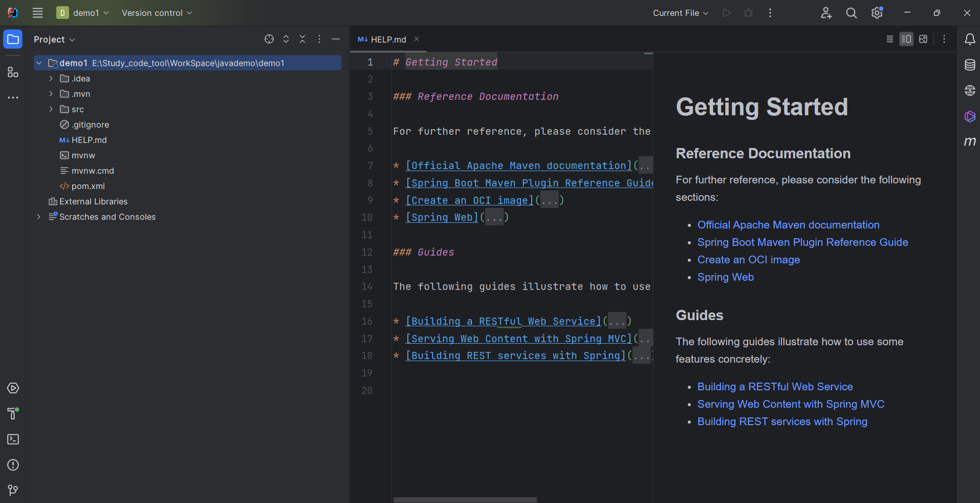Open the Project tool window button
Image resolution: width=980 pixels, height=503 pixels.
coord(13,39)
